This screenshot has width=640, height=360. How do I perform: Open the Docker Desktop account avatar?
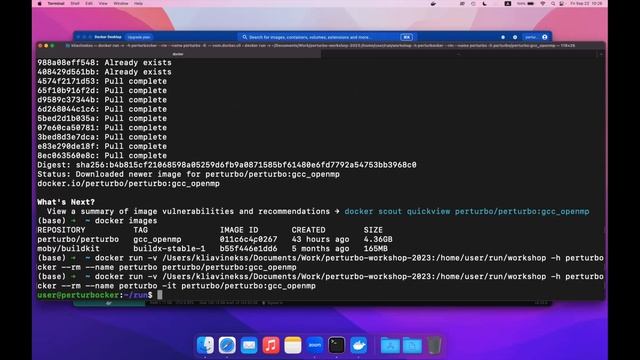pos(544,37)
